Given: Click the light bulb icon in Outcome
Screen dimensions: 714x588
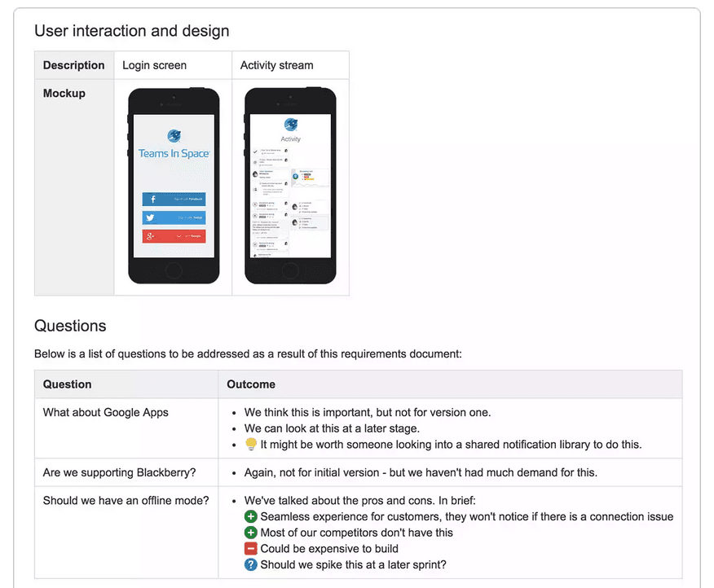Looking at the screenshot, I should 251,445.
